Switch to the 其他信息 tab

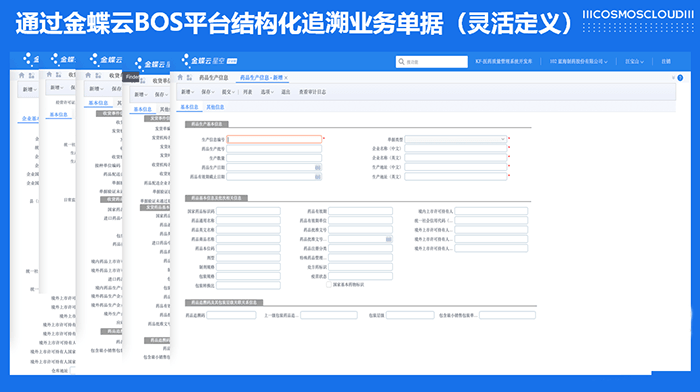pos(215,107)
